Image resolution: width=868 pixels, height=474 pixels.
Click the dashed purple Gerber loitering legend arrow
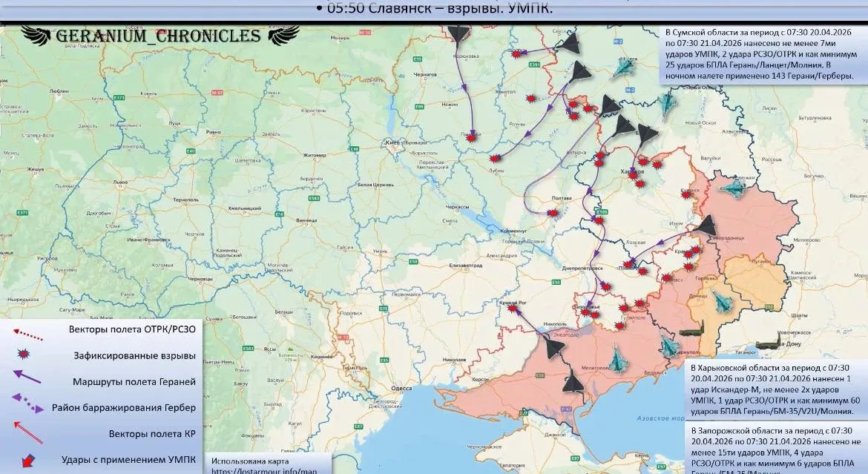click(27, 406)
